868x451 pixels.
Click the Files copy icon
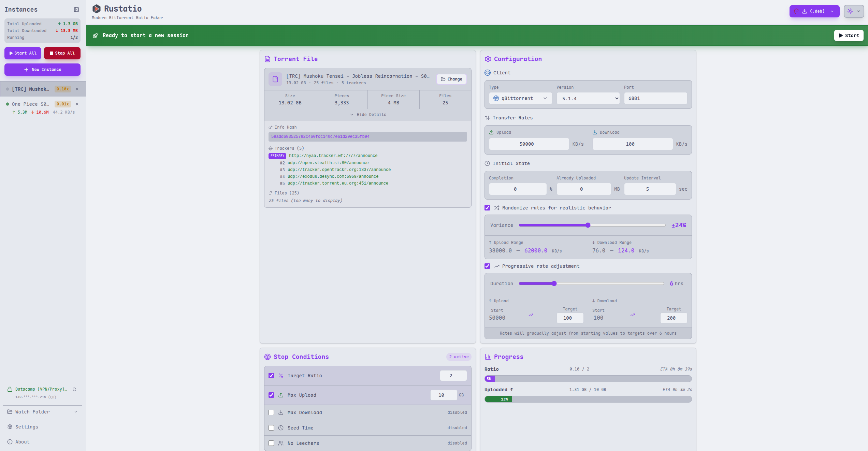point(271,193)
